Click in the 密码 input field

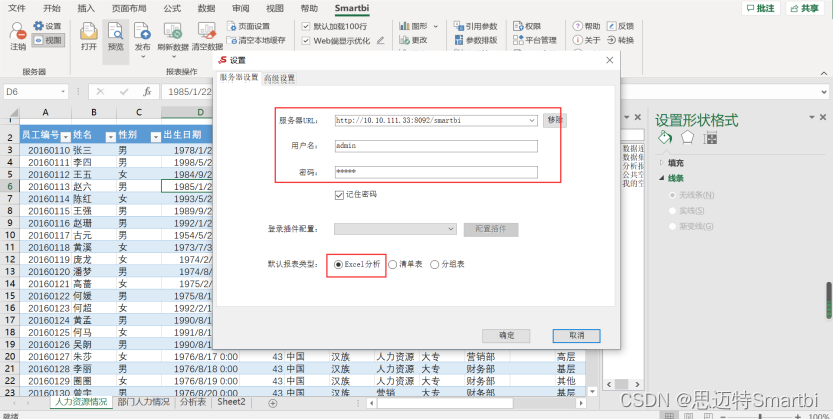436,172
